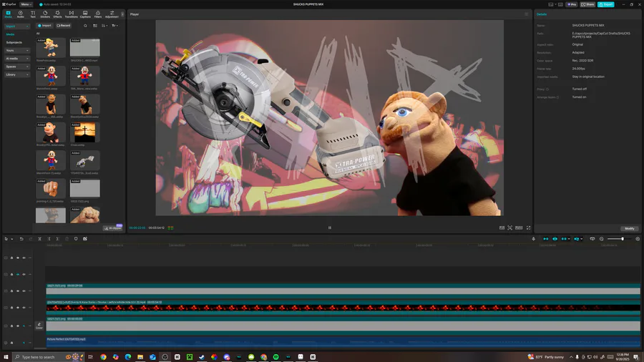Image resolution: width=644 pixels, height=362 pixels.
Task: Click the zoom out timeline icon
Action: click(602, 239)
